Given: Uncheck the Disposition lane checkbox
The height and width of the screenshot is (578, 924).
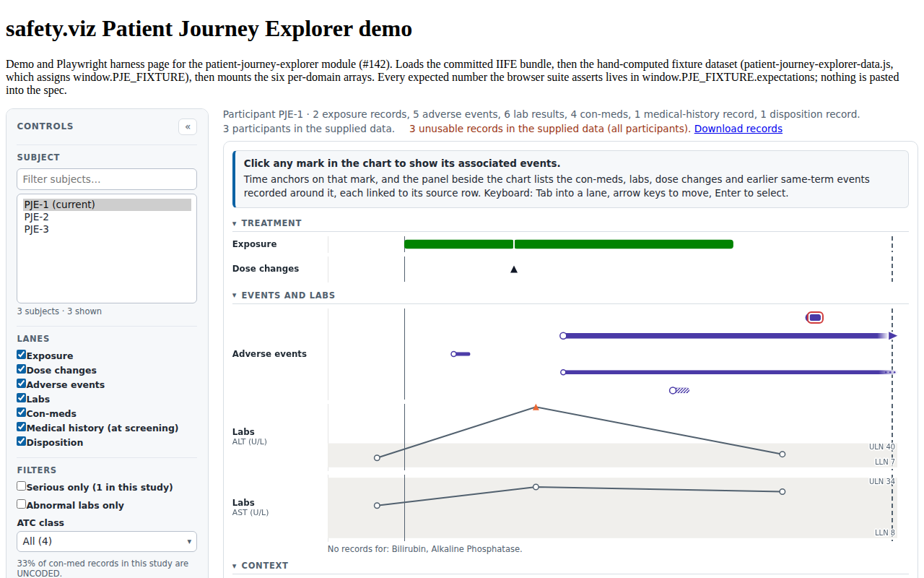Looking at the screenshot, I should (22, 441).
